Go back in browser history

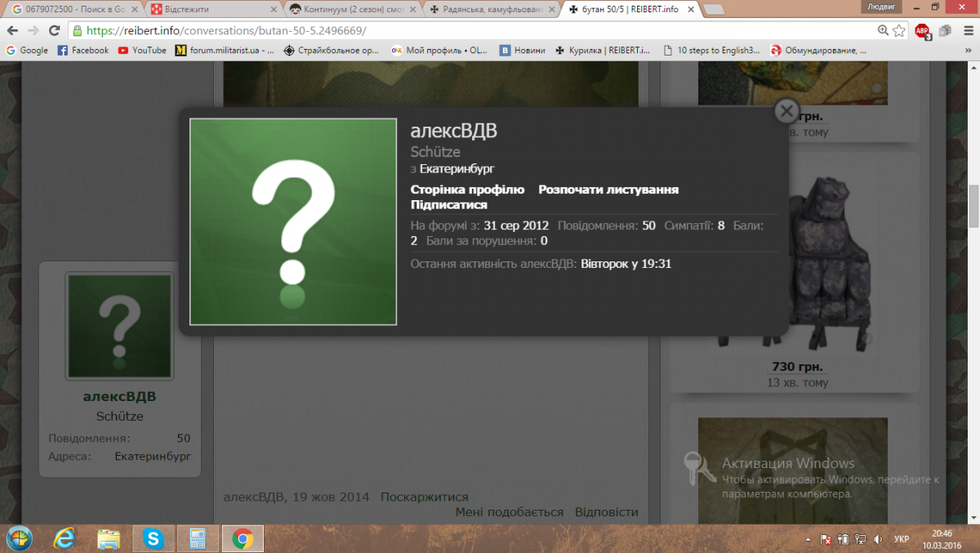point(12,30)
